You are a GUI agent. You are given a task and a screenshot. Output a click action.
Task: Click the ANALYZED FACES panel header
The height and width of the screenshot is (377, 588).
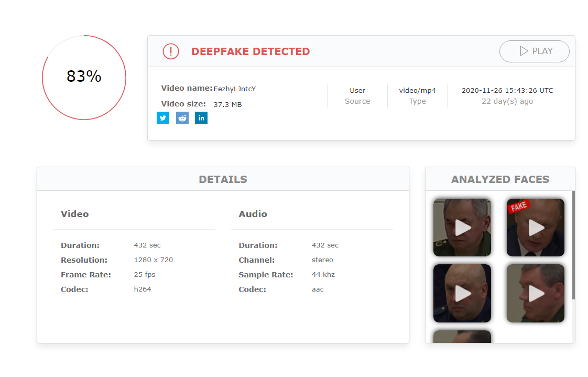pyautogui.click(x=500, y=179)
